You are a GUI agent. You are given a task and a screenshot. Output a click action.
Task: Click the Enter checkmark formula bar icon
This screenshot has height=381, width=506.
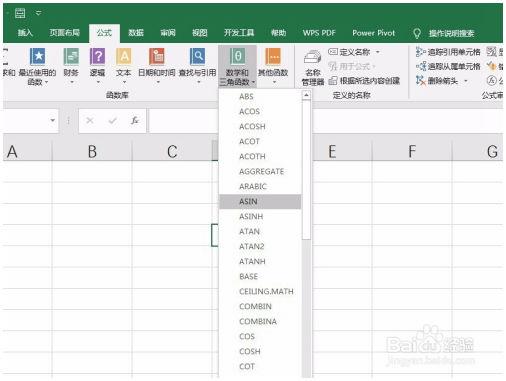pos(112,120)
